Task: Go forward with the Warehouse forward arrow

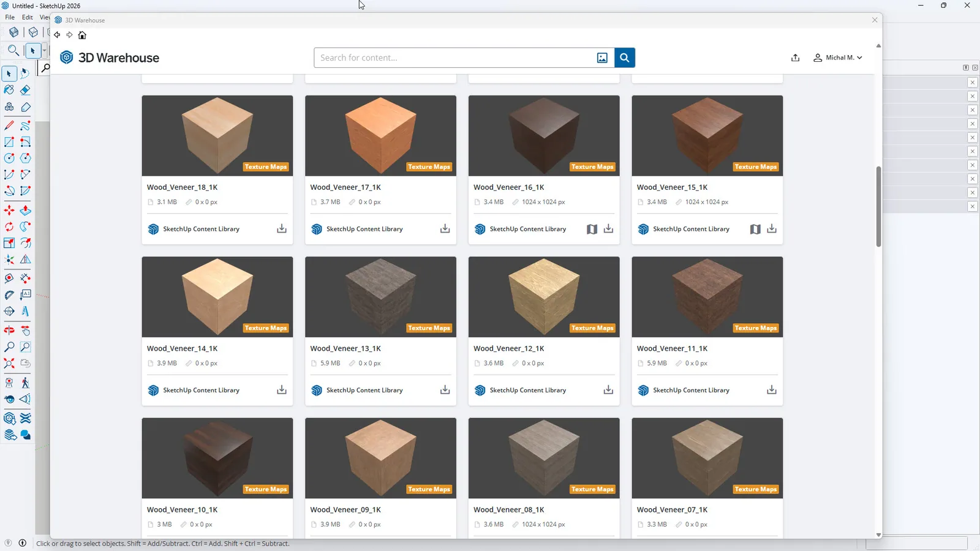Action: tap(69, 35)
